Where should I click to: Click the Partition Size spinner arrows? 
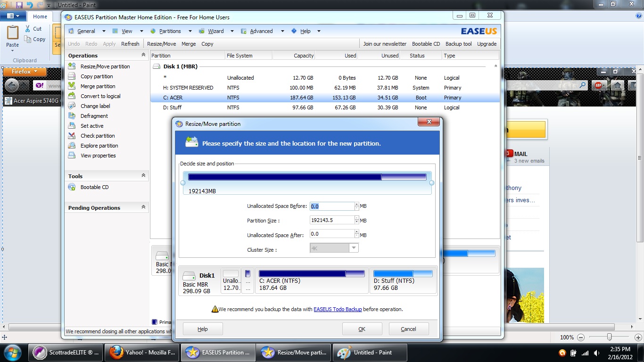click(x=356, y=220)
